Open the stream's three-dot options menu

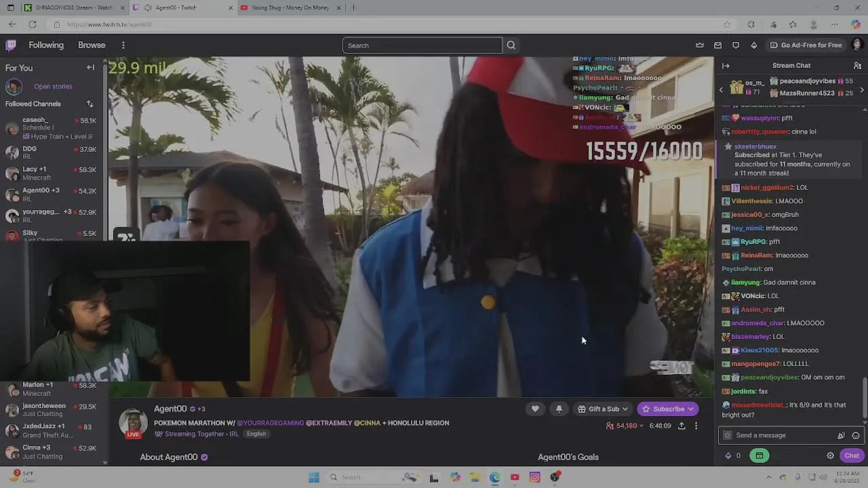(696, 426)
